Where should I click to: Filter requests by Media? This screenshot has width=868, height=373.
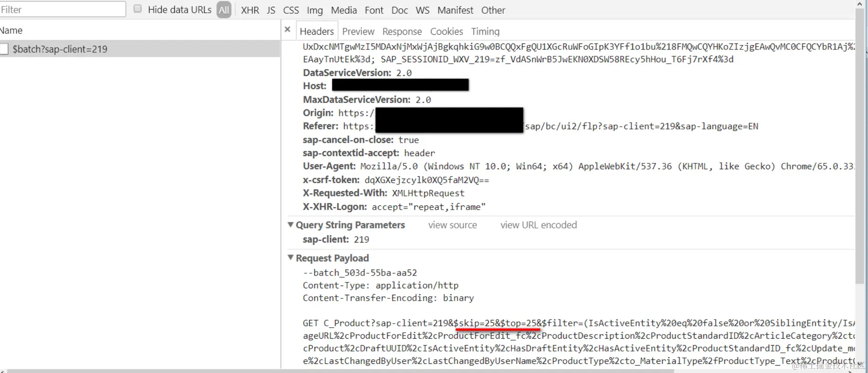pyautogui.click(x=344, y=10)
